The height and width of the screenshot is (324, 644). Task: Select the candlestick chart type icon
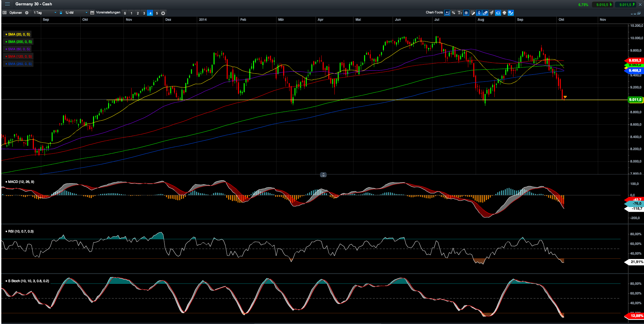[479, 13]
